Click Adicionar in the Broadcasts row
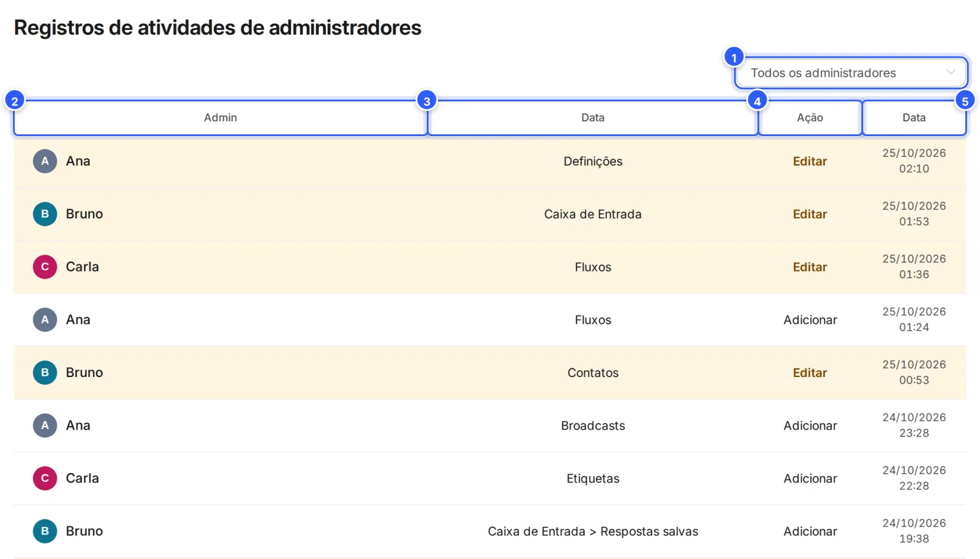The width and height of the screenshot is (980, 559). pyautogui.click(x=810, y=425)
